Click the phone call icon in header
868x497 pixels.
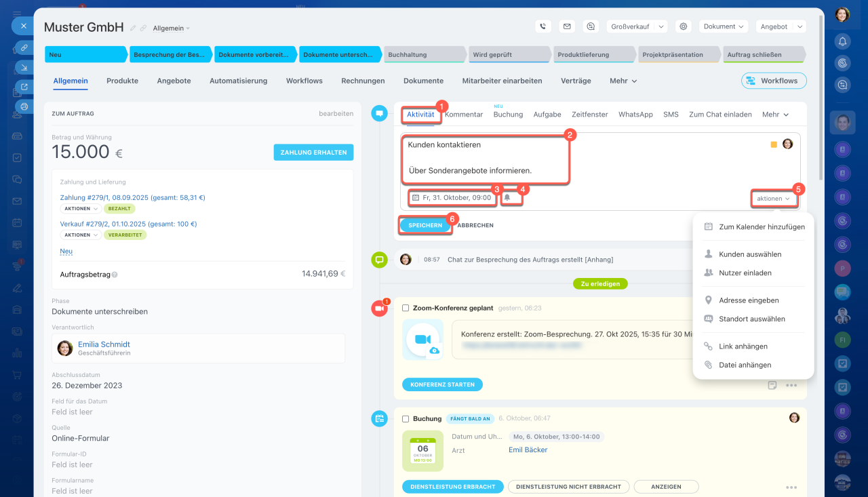click(x=542, y=26)
